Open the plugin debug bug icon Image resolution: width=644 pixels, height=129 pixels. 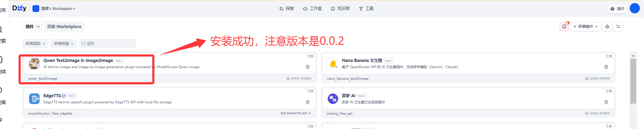pyautogui.click(x=607, y=27)
